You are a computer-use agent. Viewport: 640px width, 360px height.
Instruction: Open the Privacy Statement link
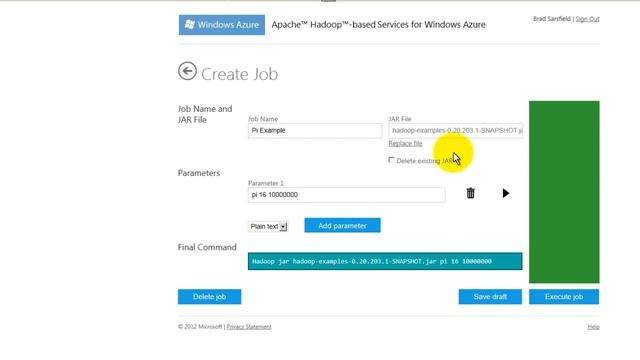pos(249,327)
